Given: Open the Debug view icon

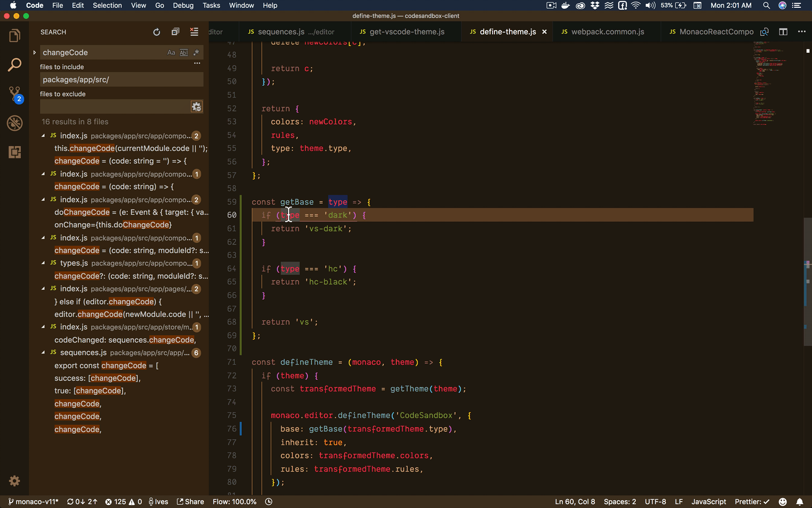Looking at the screenshot, I should pos(14,123).
